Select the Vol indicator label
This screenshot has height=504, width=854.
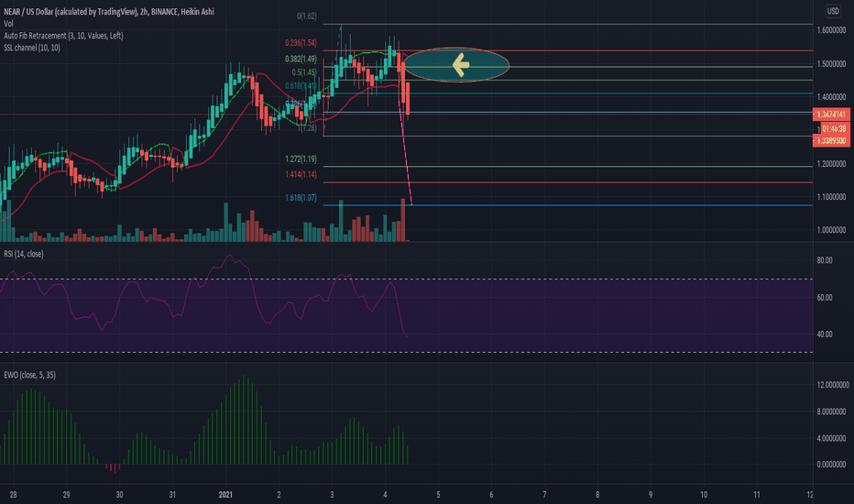point(8,24)
